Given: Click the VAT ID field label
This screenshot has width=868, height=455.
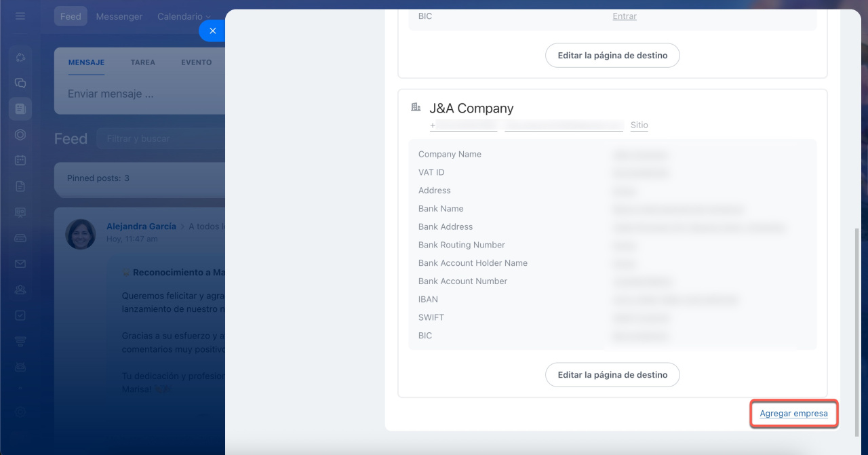Looking at the screenshot, I should tap(431, 172).
